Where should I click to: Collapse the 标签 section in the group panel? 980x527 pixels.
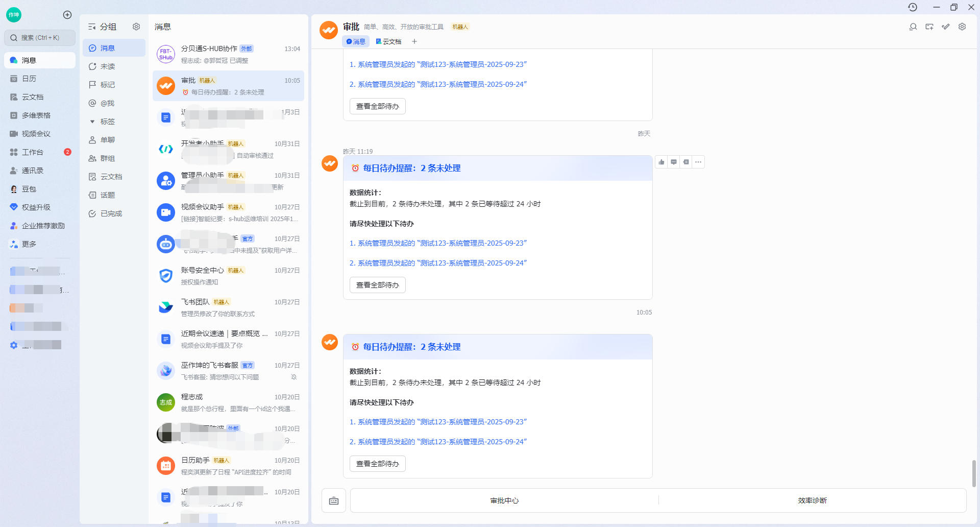point(92,122)
